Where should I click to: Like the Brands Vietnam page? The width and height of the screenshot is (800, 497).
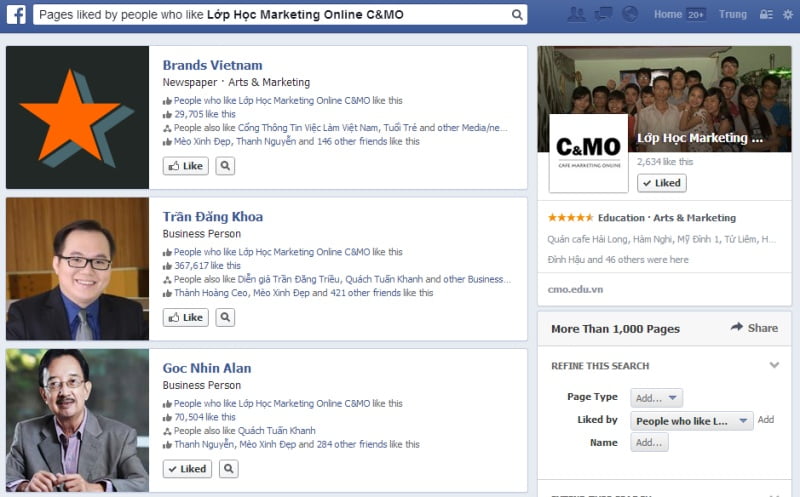[186, 166]
